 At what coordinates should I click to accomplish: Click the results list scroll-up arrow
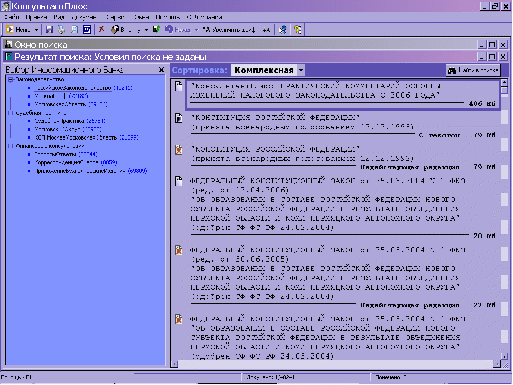(504, 82)
